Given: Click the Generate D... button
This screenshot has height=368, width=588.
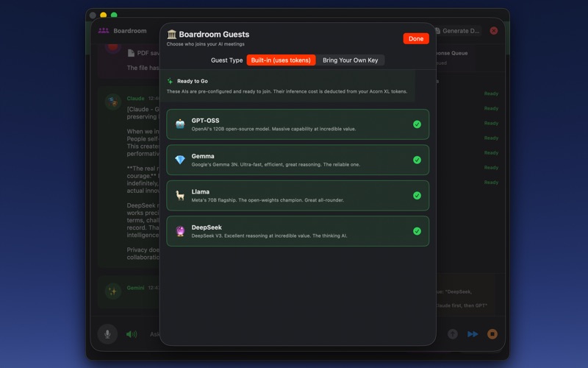Looking at the screenshot, I should [x=457, y=31].
